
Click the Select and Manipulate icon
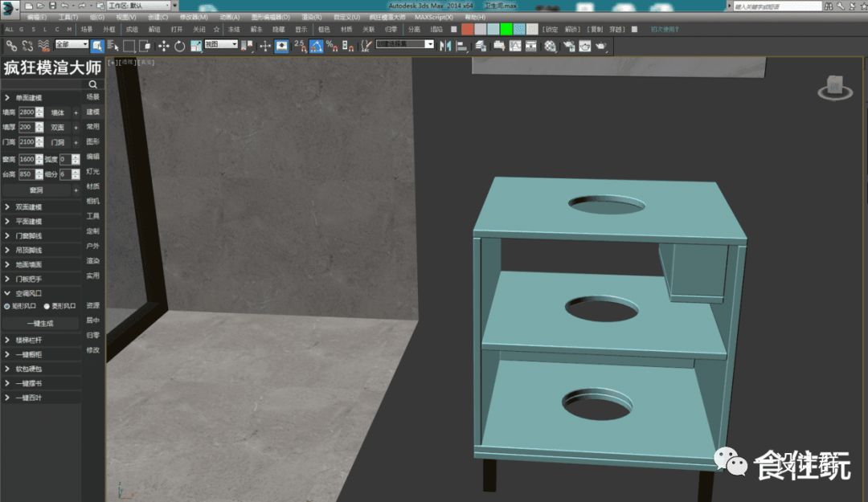pos(265,46)
